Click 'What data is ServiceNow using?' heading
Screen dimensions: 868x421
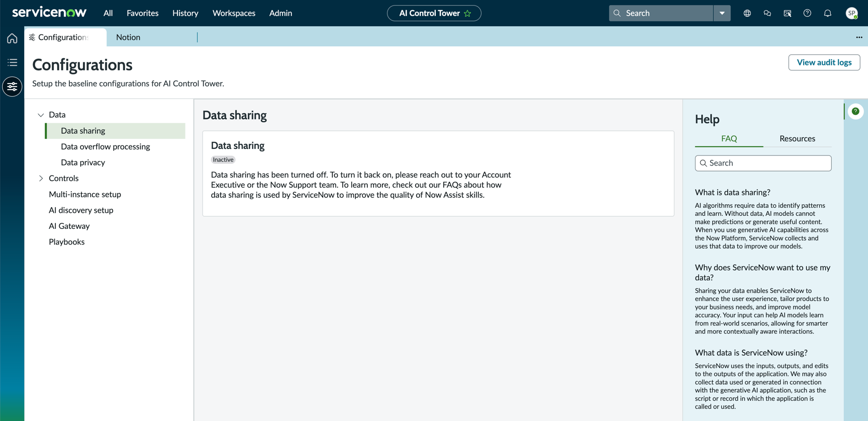coord(751,353)
